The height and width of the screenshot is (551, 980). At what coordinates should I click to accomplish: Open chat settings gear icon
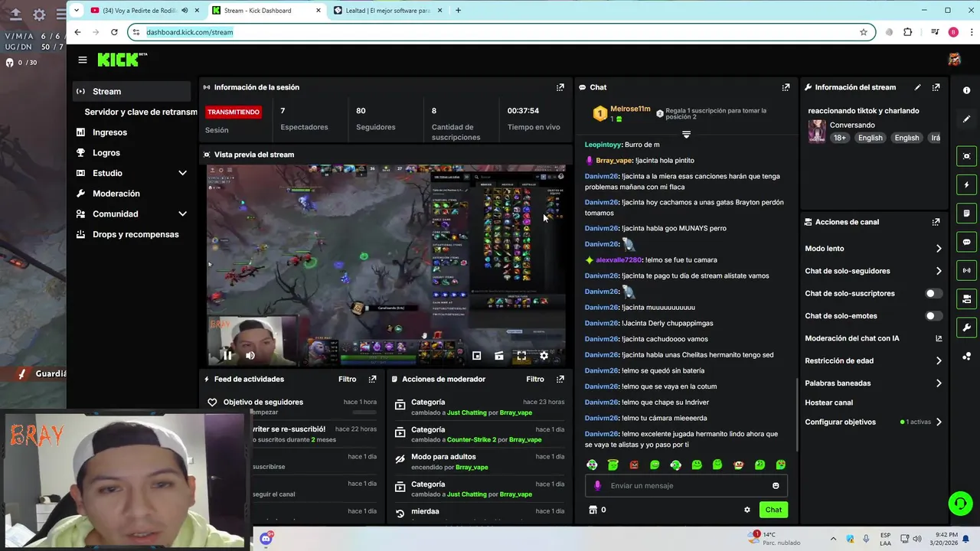point(747,510)
